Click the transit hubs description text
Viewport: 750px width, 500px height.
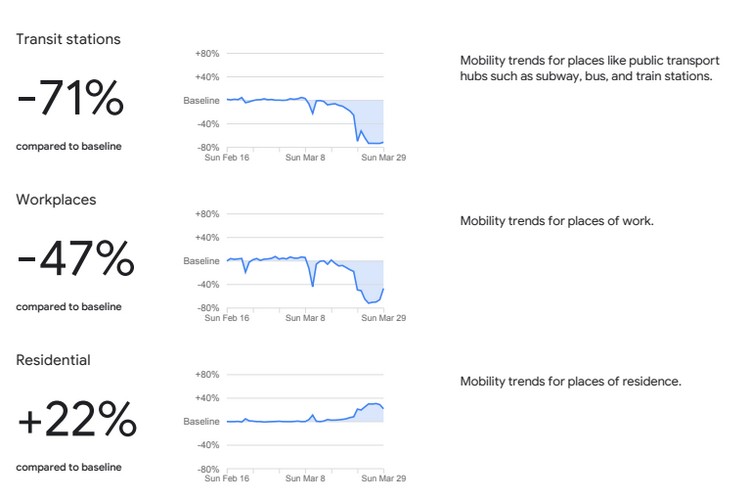point(585,68)
